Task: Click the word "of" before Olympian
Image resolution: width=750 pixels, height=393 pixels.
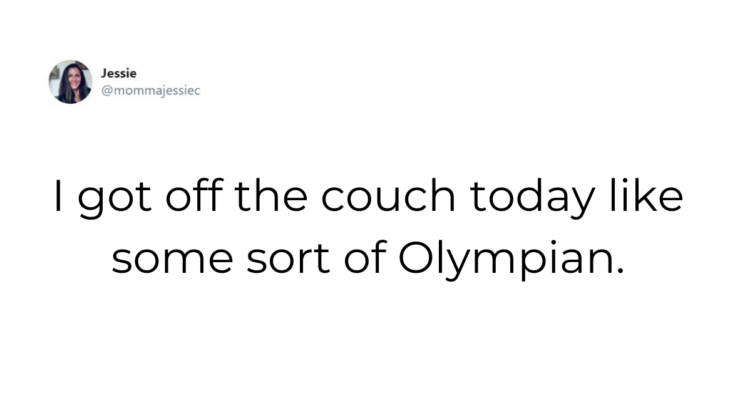Action: click(x=365, y=256)
